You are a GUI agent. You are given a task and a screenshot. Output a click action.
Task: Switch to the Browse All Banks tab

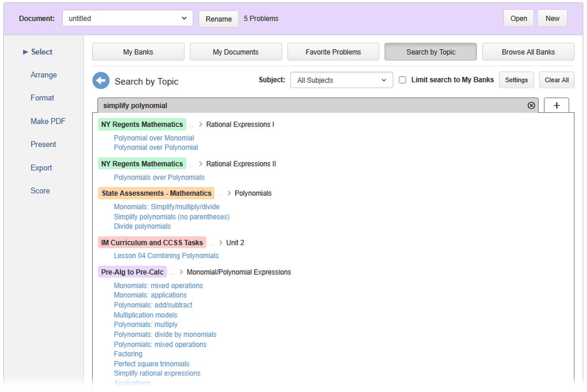point(528,52)
